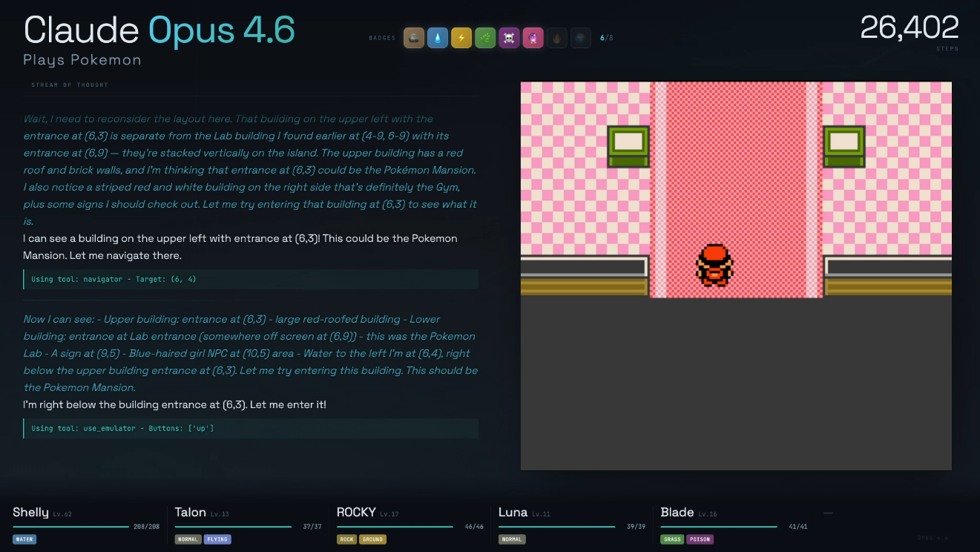Click the "Now I can see" thought paragraph
Viewport: 980px width, 552px height.
[x=251, y=353]
